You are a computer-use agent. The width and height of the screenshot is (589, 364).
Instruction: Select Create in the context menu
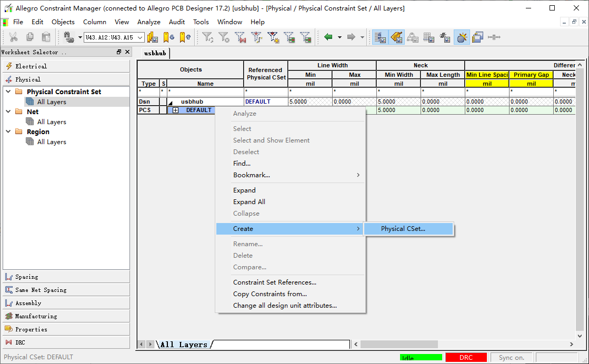click(289, 228)
